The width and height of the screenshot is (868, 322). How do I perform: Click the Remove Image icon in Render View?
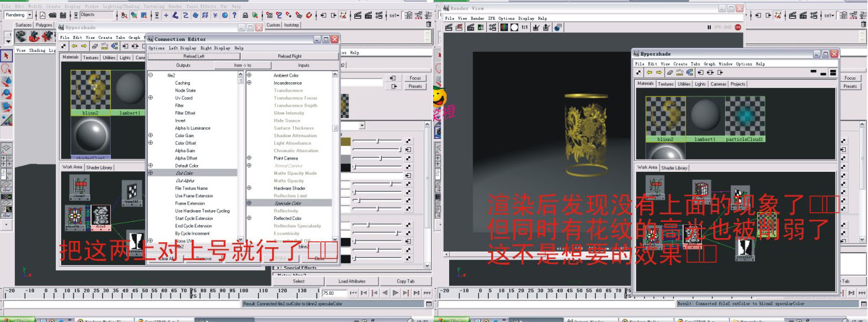[546, 27]
